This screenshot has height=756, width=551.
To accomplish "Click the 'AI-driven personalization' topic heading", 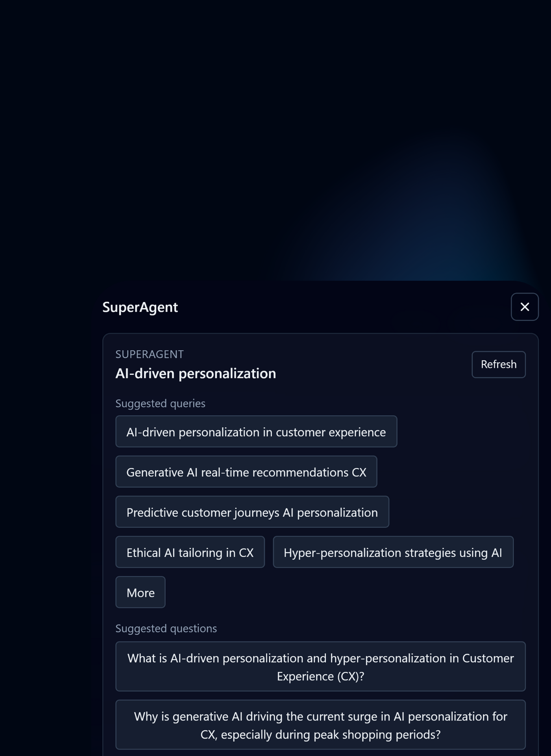I will pyautogui.click(x=196, y=373).
